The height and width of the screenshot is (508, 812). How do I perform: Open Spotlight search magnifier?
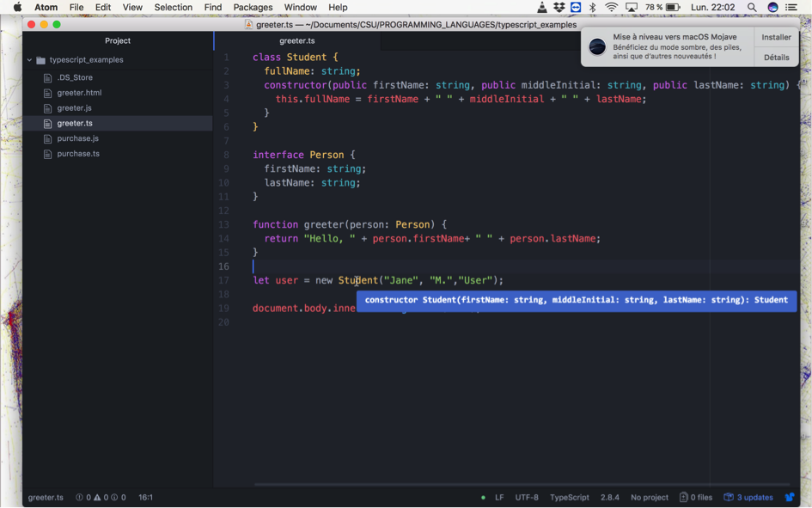click(x=752, y=7)
